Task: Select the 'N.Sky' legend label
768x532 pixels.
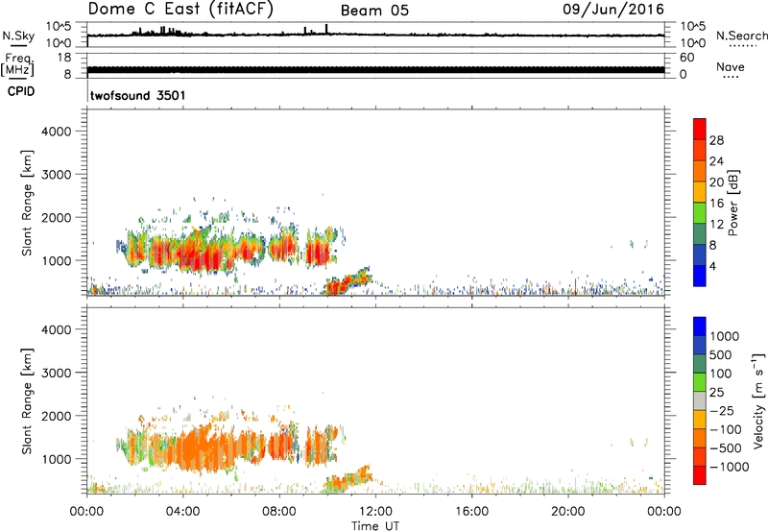Action: 18,36
